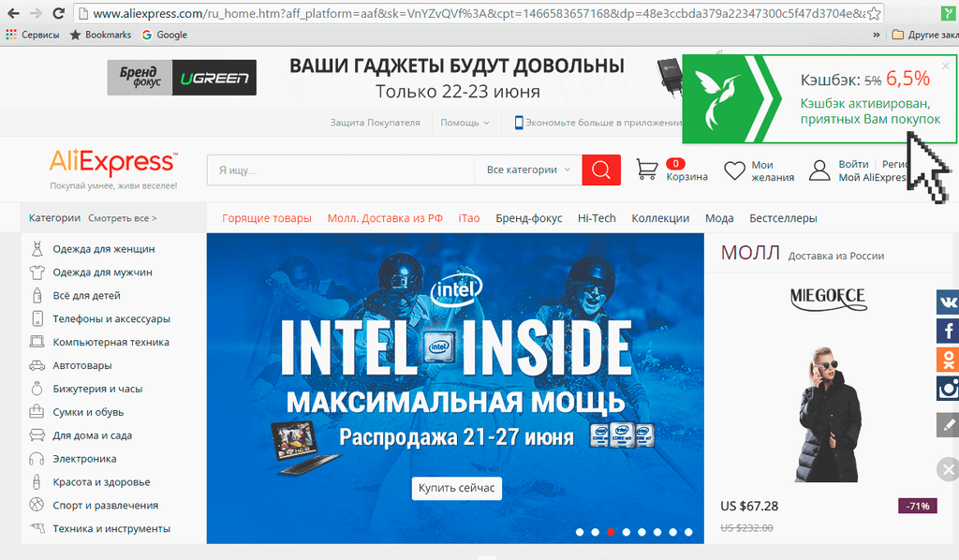Share via Odnoklassniki icon
The image size is (959, 560).
coord(948,360)
